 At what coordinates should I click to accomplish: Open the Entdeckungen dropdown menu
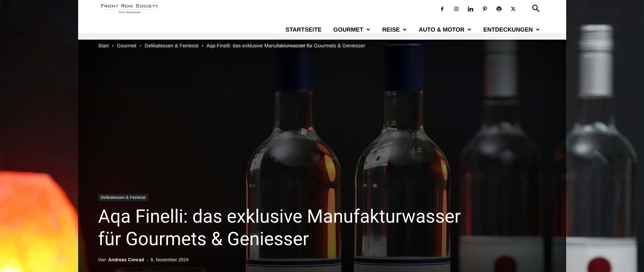511,30
